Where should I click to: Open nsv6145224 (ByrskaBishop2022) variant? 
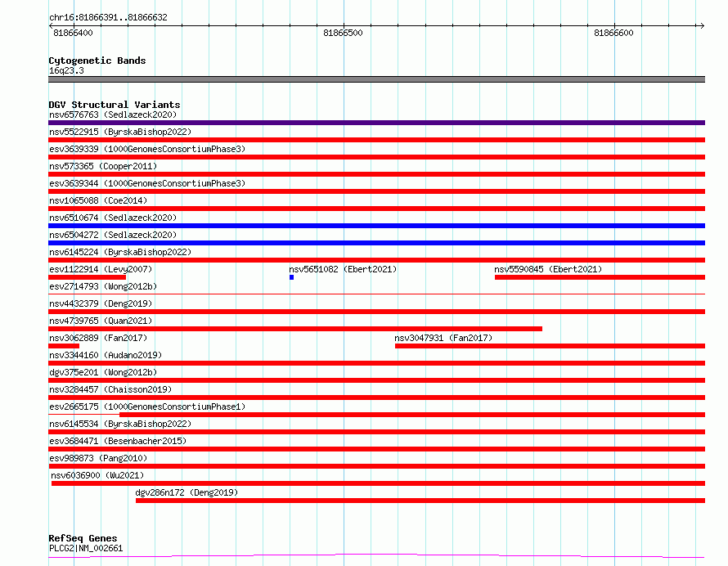click(120, 252)
